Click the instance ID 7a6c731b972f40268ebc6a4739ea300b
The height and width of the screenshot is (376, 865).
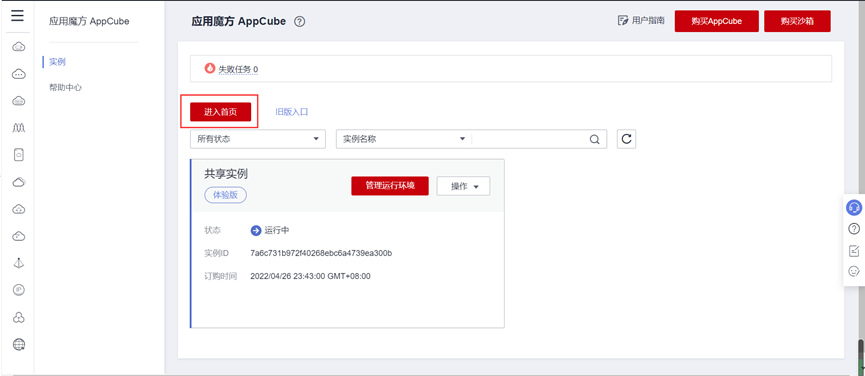(x=321, y=253)
